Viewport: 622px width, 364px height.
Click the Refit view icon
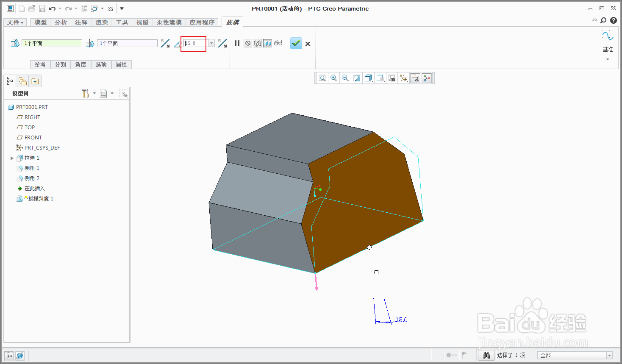[x=322, y=78]
